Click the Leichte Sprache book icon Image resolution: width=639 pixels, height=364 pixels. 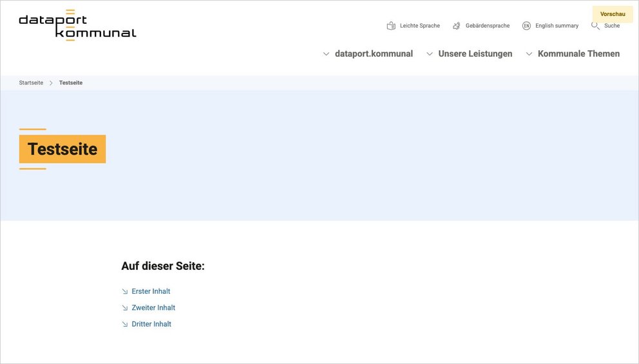391,26
